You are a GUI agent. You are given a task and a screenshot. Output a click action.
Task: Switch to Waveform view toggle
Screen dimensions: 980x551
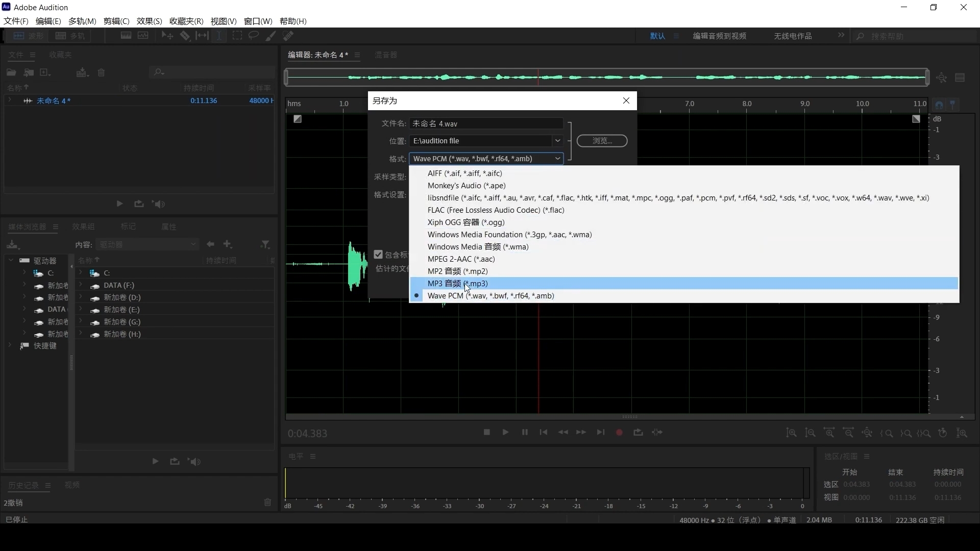click(x=29, y=36)
